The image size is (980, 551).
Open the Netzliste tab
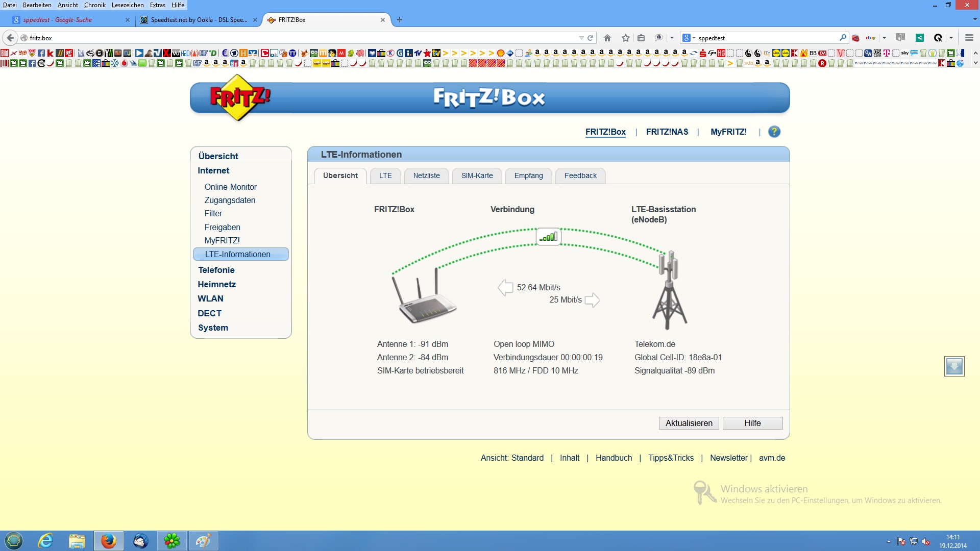coord(426,176)
